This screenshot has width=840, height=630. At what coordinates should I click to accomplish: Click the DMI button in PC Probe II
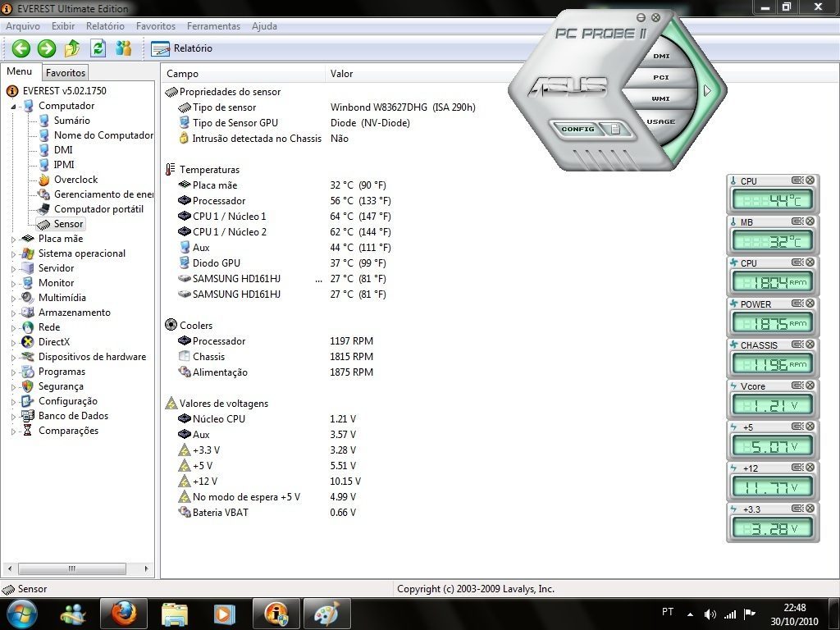pos(661,56)
